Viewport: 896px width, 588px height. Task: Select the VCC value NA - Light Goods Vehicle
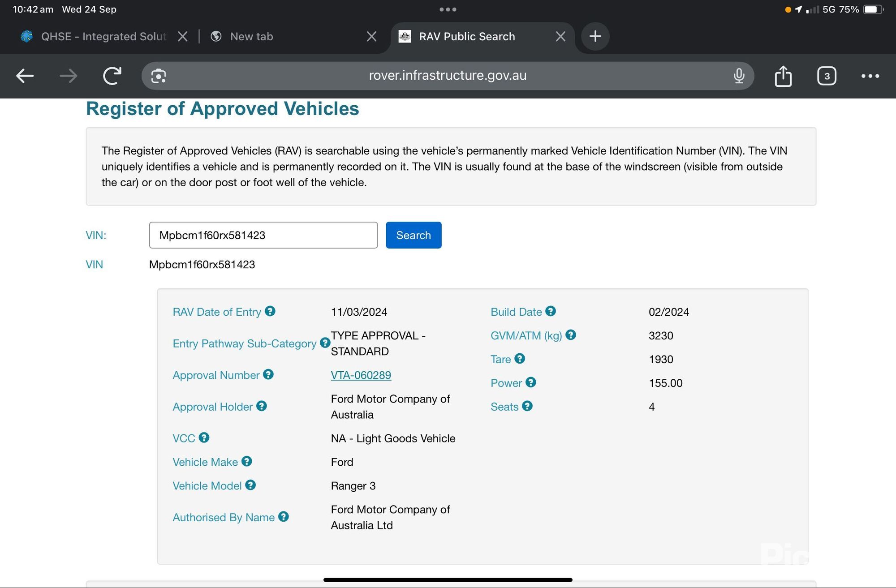[393, 438]
